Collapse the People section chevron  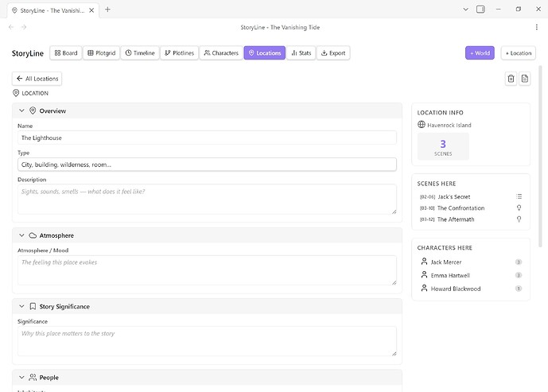pyautogui.click(x=21, y=378)
